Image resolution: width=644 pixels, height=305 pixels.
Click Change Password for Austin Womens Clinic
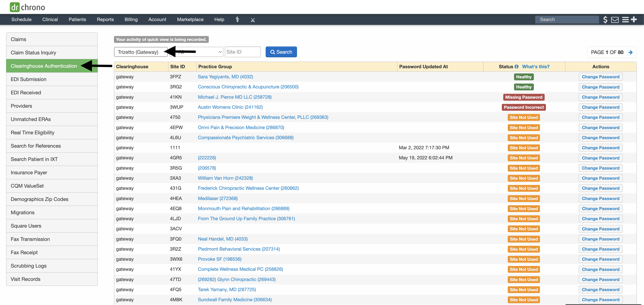pyautogui.click(x=601, y=107)
